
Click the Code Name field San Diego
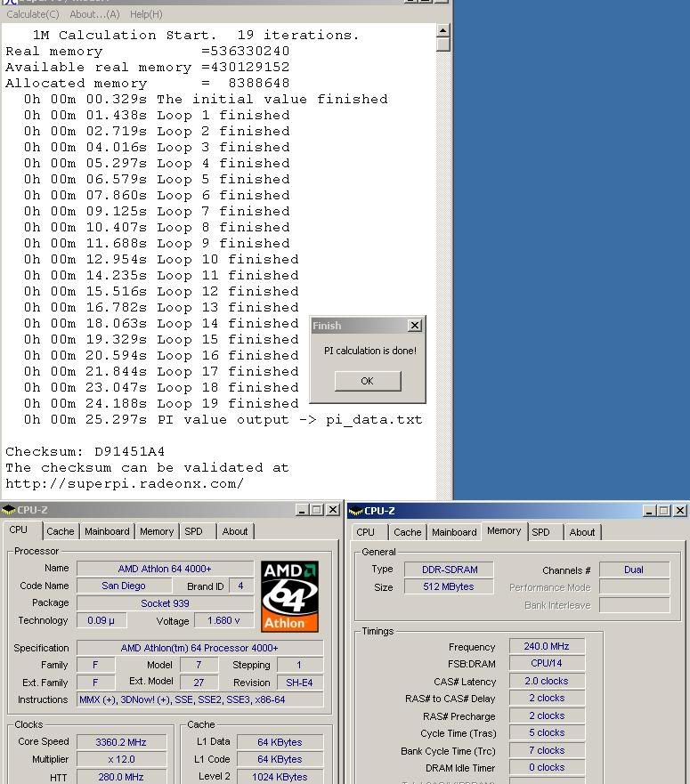(124, 586)
